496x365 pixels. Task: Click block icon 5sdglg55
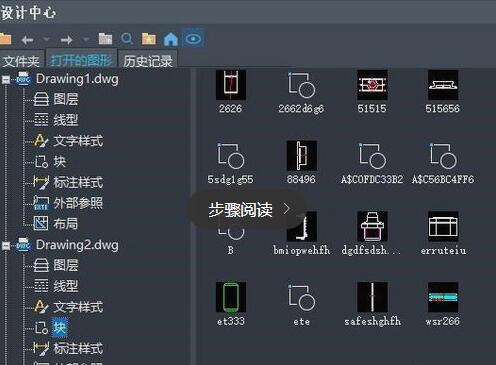click(231, 156)
